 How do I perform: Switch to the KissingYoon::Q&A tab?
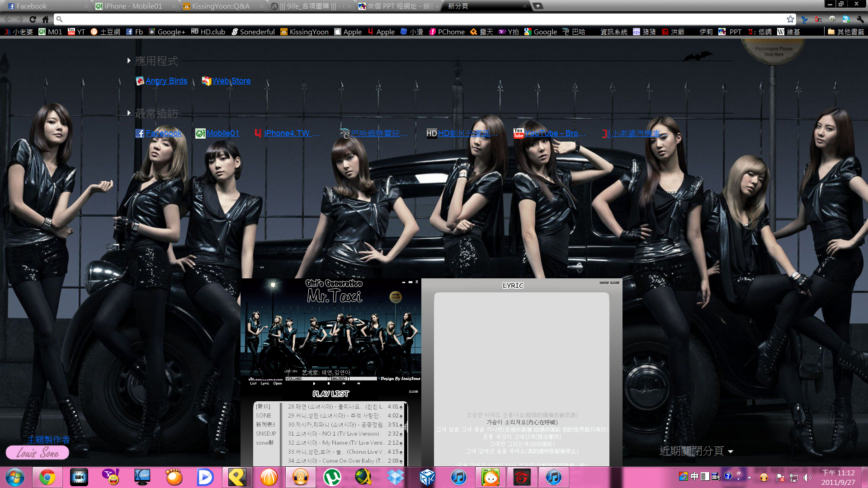[220, 6]
